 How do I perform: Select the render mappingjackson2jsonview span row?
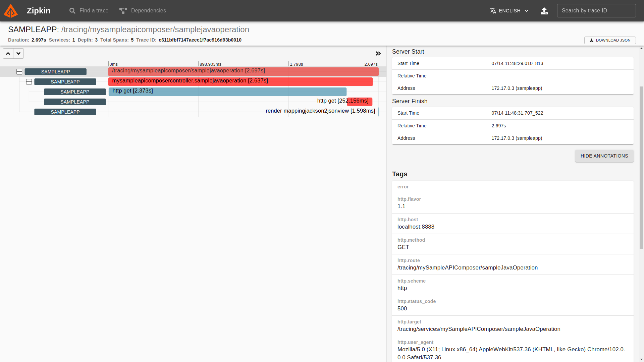(320, 111)
